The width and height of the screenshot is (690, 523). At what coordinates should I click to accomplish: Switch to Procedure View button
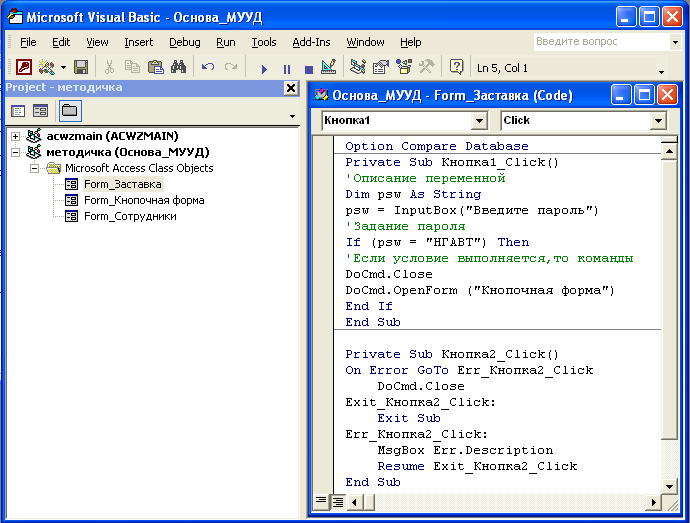pos(321,501)
